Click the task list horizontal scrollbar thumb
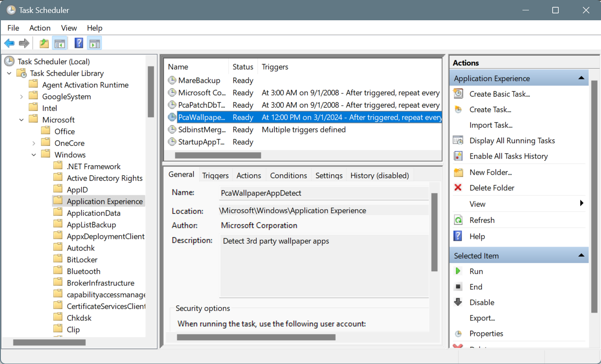Viewport: 601px width, 364px height. pyautogui.click(x=218, y=155)
